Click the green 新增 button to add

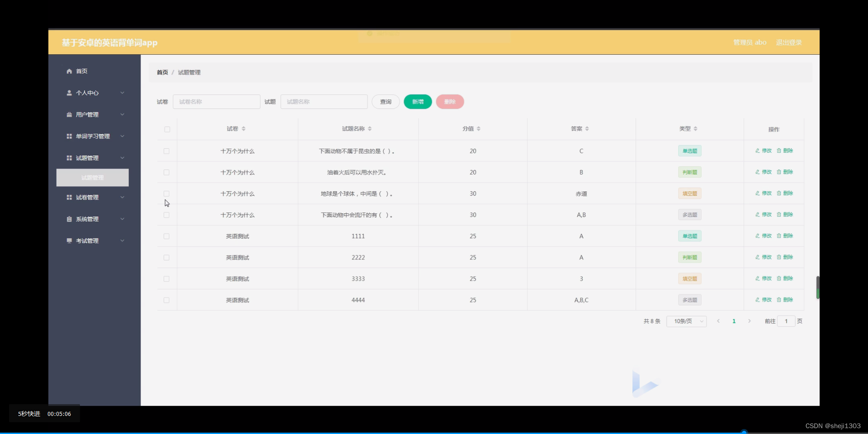[x=417, y=102]
